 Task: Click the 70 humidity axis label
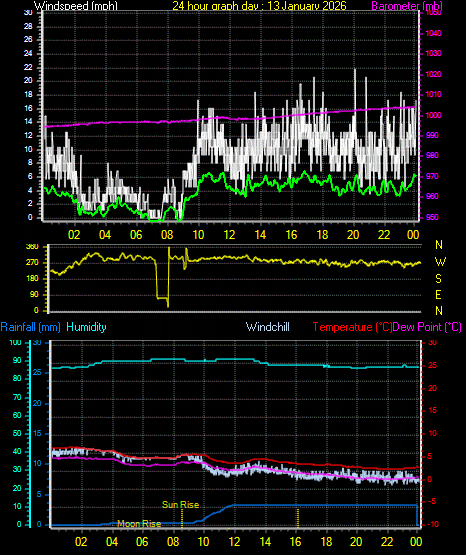click(x=17, y=397)
